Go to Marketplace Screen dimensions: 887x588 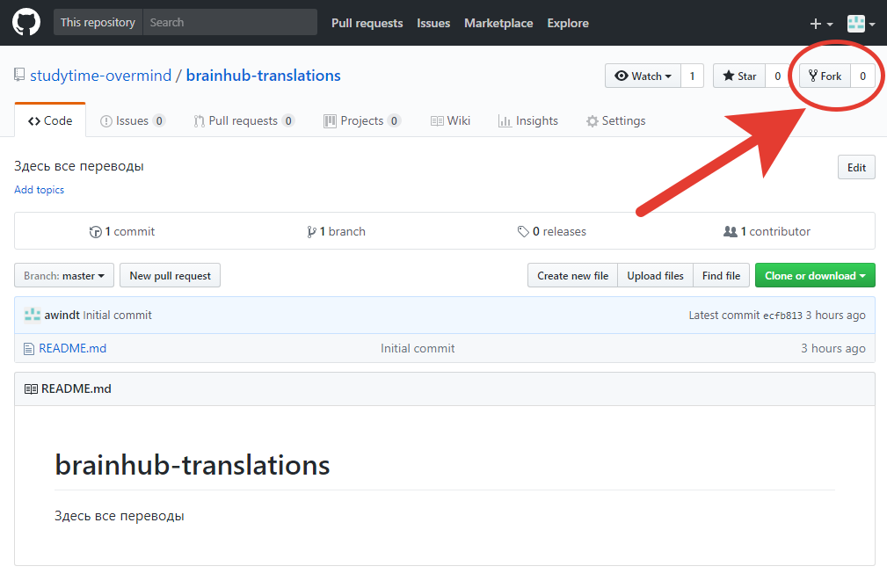click(498, 23)
